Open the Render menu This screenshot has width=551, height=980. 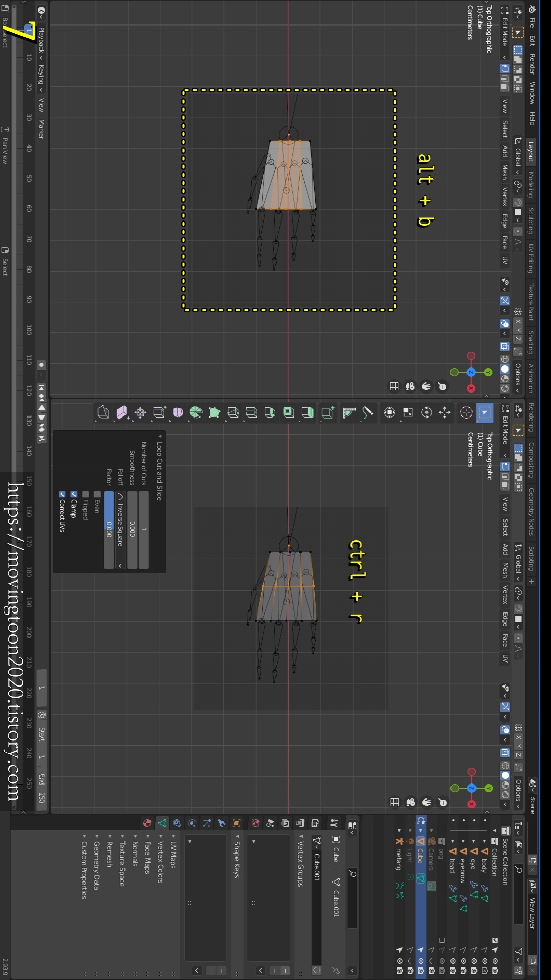pos(532,64)
